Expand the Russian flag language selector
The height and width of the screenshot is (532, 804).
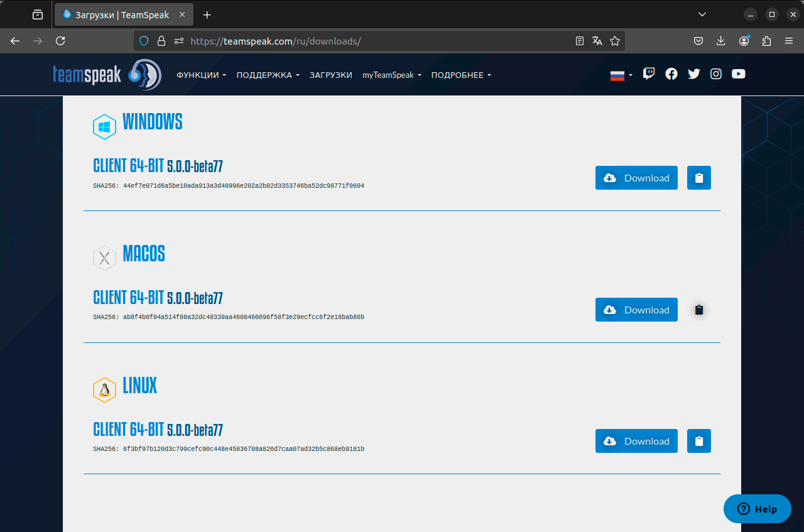click(x=621, y=75)
